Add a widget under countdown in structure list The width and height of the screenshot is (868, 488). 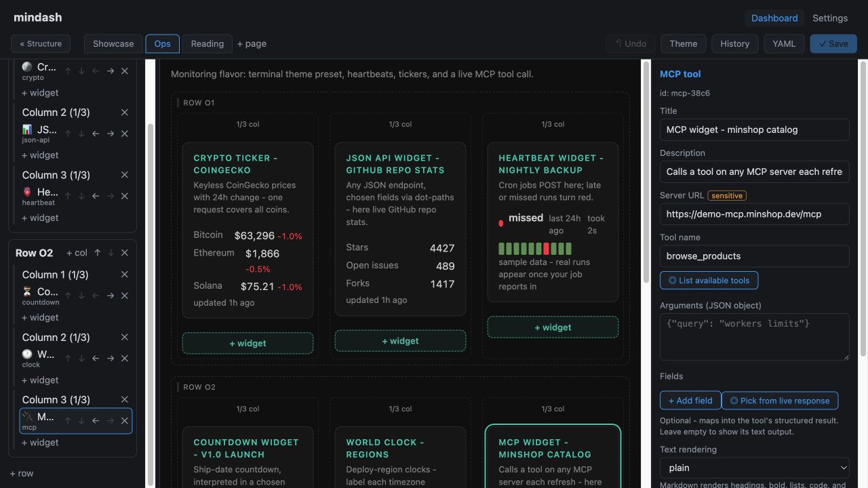[40, 317]
